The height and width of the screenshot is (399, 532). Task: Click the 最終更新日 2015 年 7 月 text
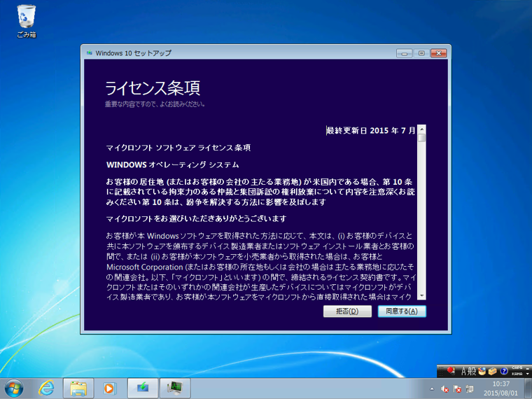371,131
